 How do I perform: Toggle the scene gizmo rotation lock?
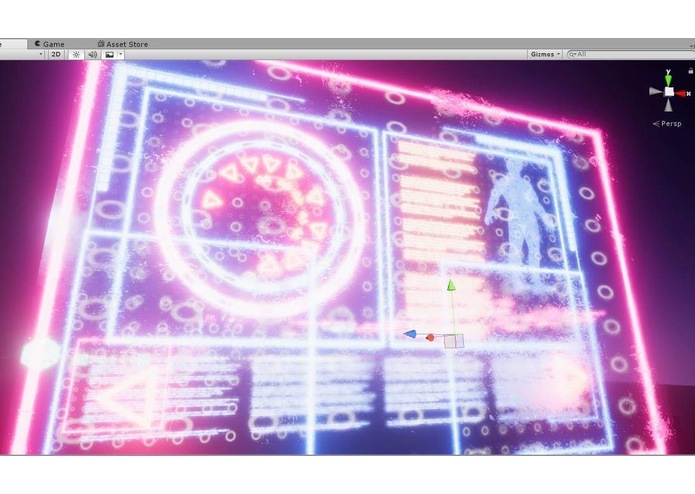pyautogui.click(x=691, y=70)
